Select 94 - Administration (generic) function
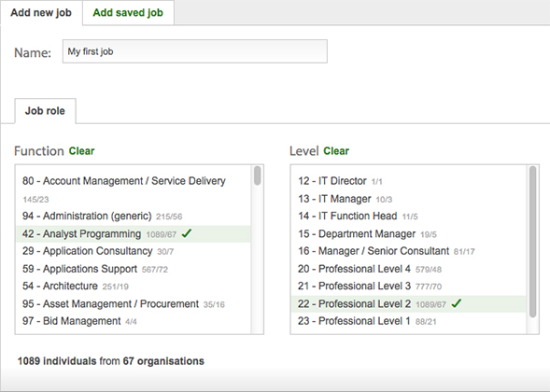The width and height of the screenshot is (550, 392). coord(134,216)
